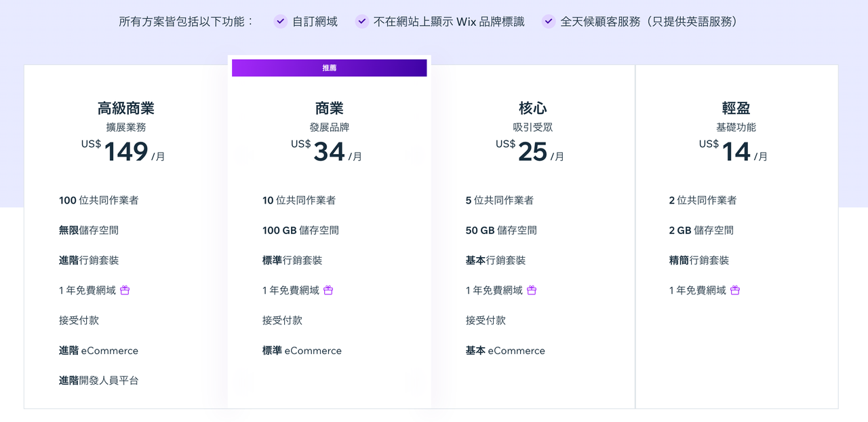
Task: Select the 高級商業 plan title
Action: tap(126, 107)
